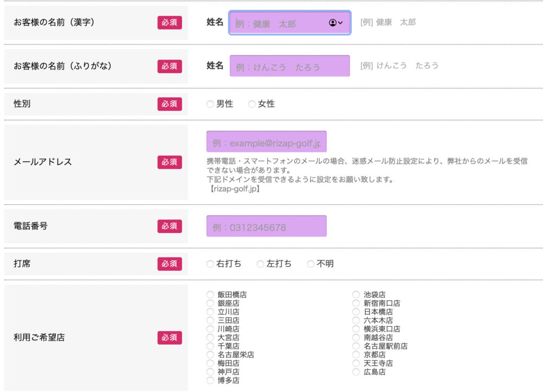Select 大宮店 as preferred store

click(x=210, y=338)
